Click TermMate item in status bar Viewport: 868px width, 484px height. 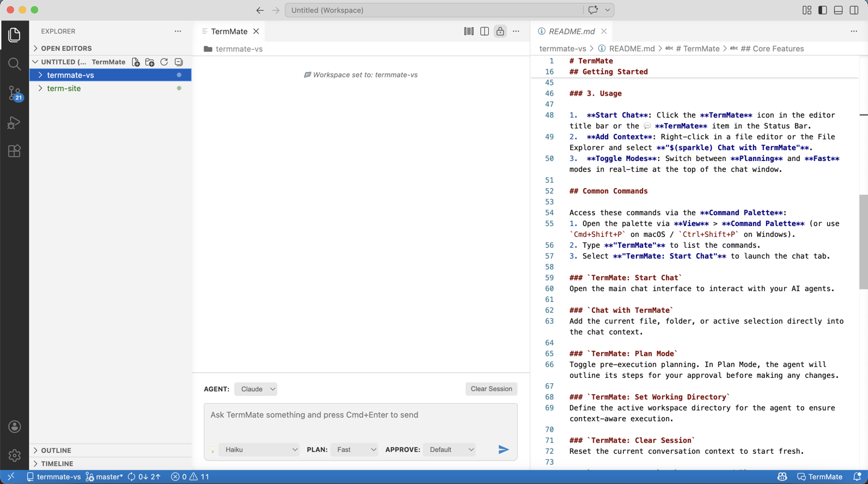click(x=820, y=477)
